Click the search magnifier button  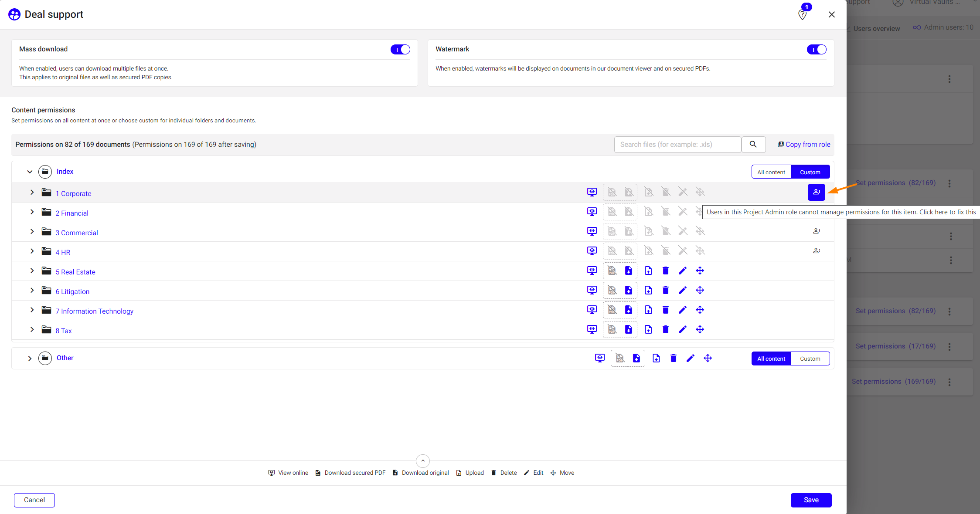(753, 145)
